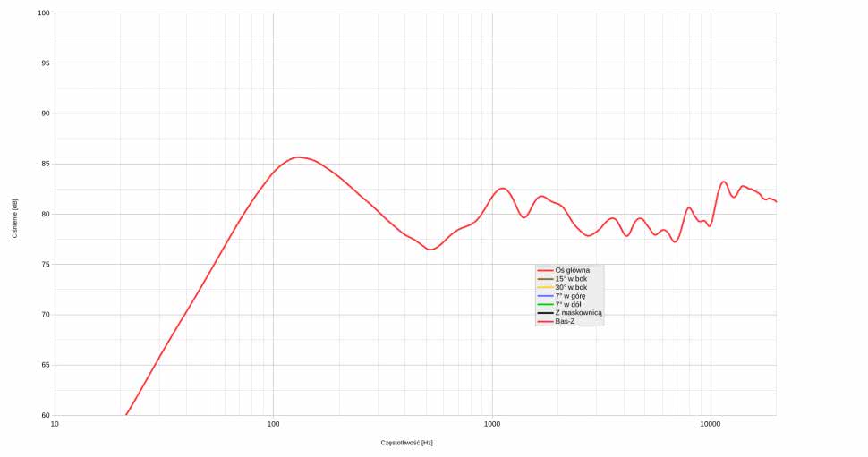Select the "7° w górę" legend label
This screenshot has height=457, width=868.
pyautogui.click(x=570, y=296)
